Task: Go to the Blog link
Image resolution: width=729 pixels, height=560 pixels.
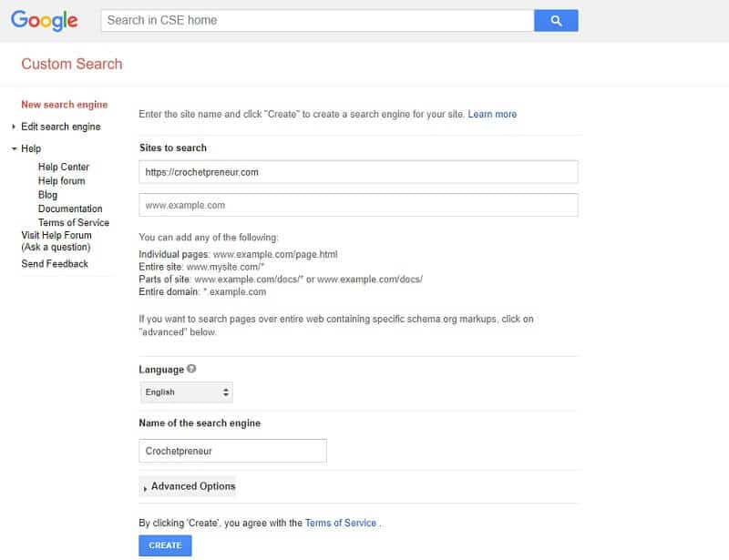Action: coord(47,195)
